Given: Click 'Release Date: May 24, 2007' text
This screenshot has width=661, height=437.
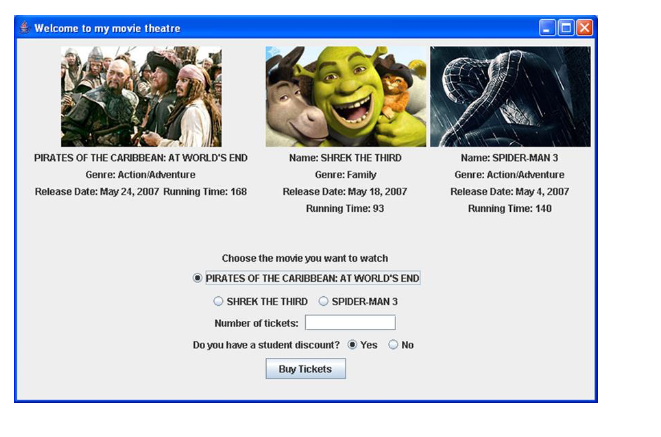Looking at the screenshot, I should [97, 192].
